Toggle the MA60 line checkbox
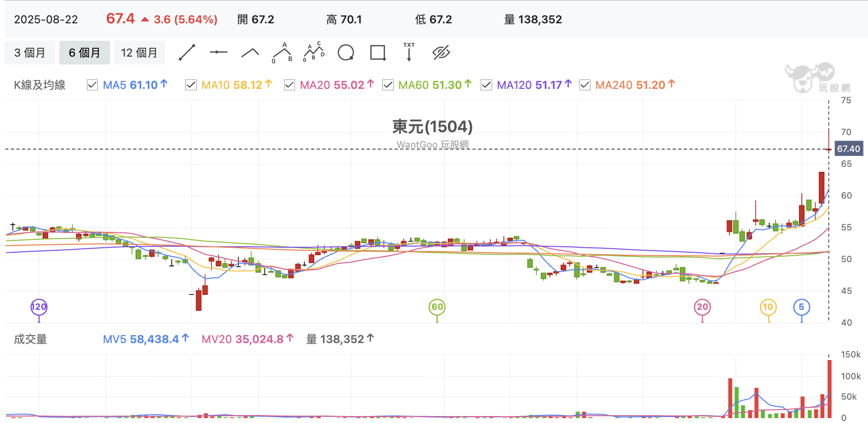 click(388, 85)
